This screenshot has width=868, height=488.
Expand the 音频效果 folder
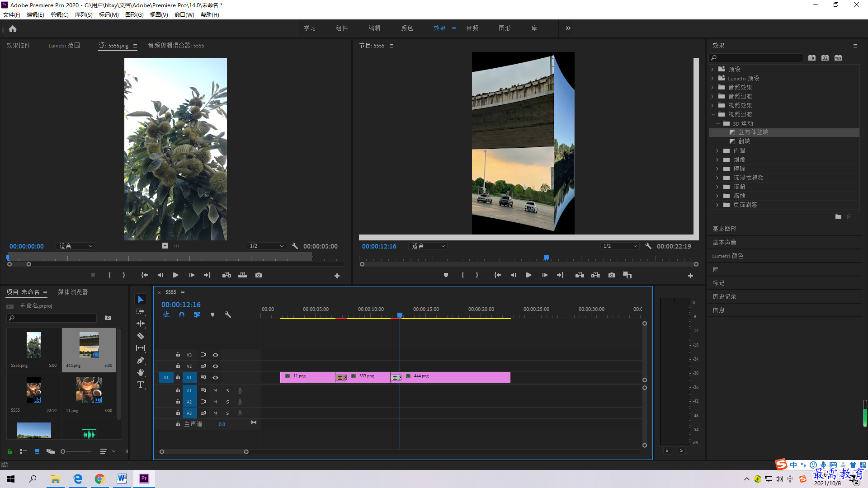712,87
